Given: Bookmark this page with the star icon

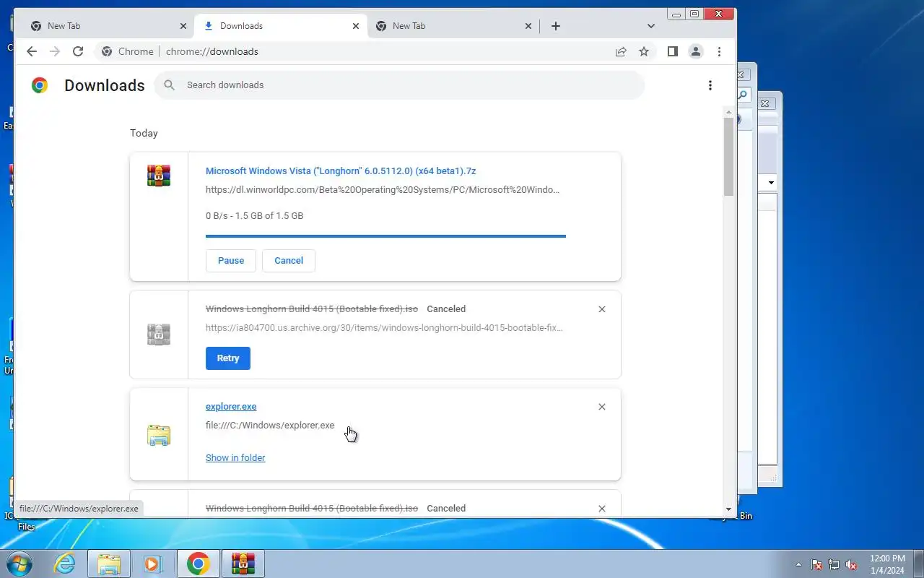Looking at the screenshot, I should pos(644,51).
